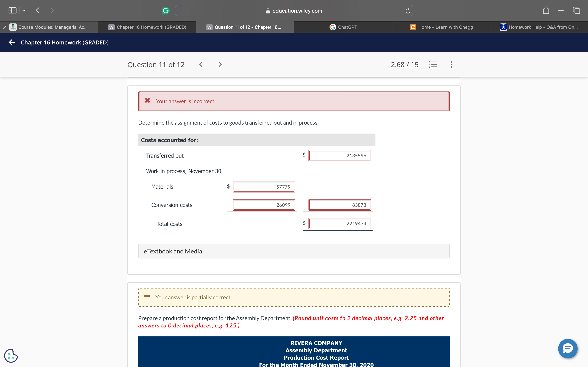This screenshot has width=588, height=367.
Task: Go back to Chapter 16 Homework overview arrow
Action: [11, 42]
